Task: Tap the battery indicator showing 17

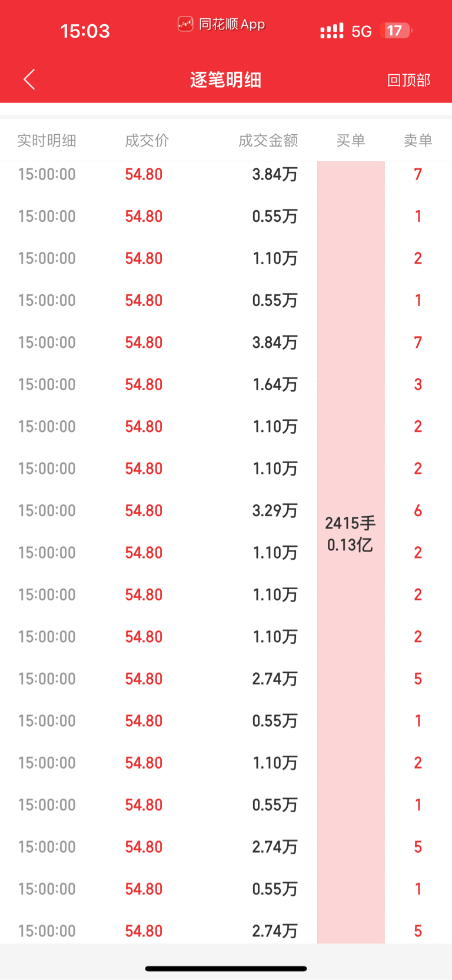Action: coord(397,31)
